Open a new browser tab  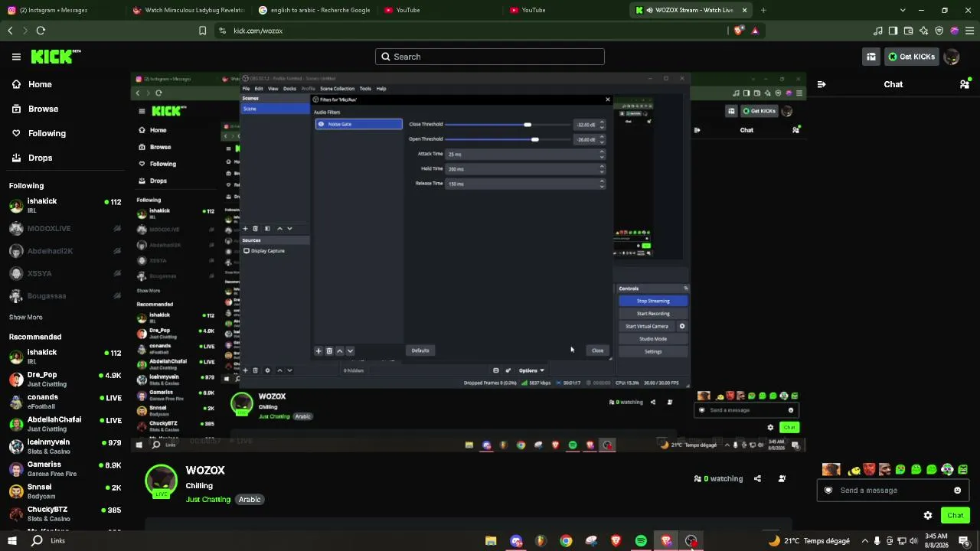click(763, 10)
